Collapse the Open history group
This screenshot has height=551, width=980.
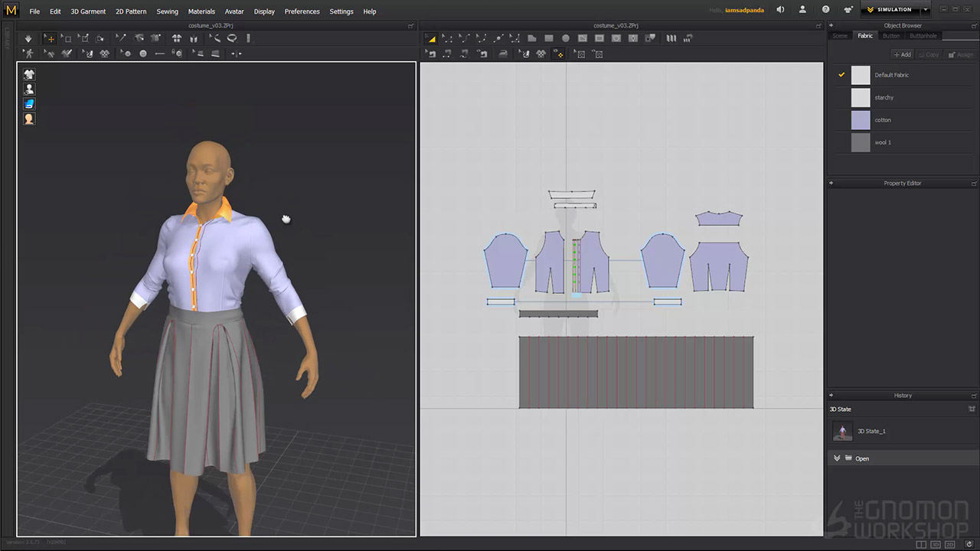coord(837,458)
